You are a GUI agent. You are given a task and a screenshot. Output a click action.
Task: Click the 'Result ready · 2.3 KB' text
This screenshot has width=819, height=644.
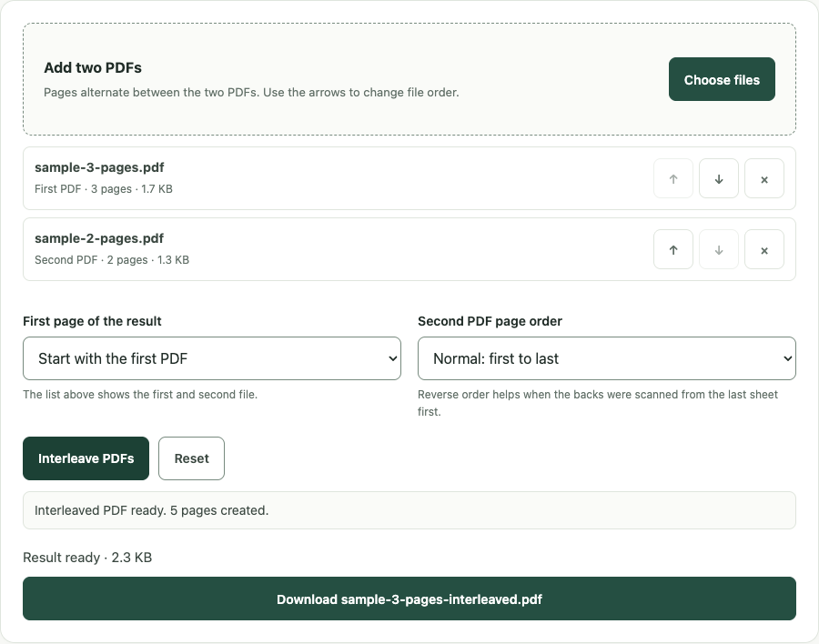click(87, 558)
